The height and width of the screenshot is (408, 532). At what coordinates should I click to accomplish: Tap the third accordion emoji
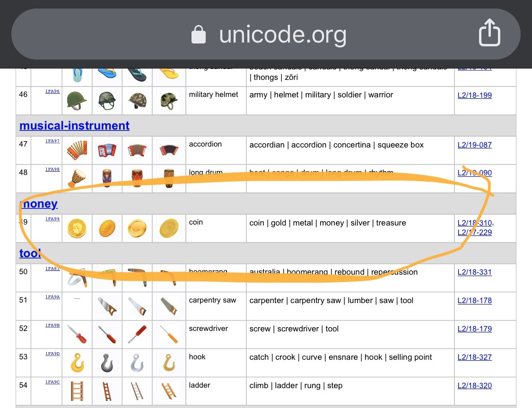click(x=137, y=150)
